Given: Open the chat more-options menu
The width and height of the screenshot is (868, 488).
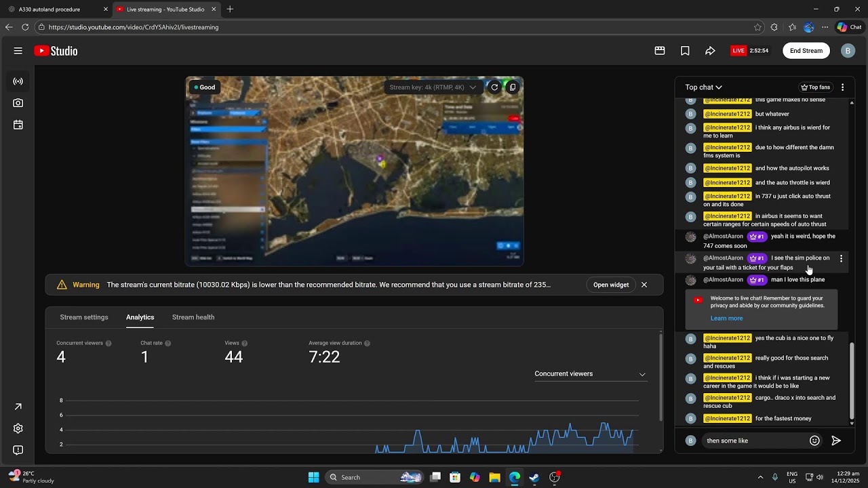Looking at the screenshot, I should [x=842, y=87].
